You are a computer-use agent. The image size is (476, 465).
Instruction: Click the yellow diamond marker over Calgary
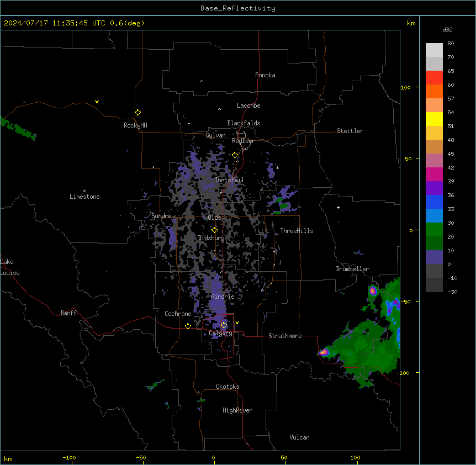click(224, 325)
